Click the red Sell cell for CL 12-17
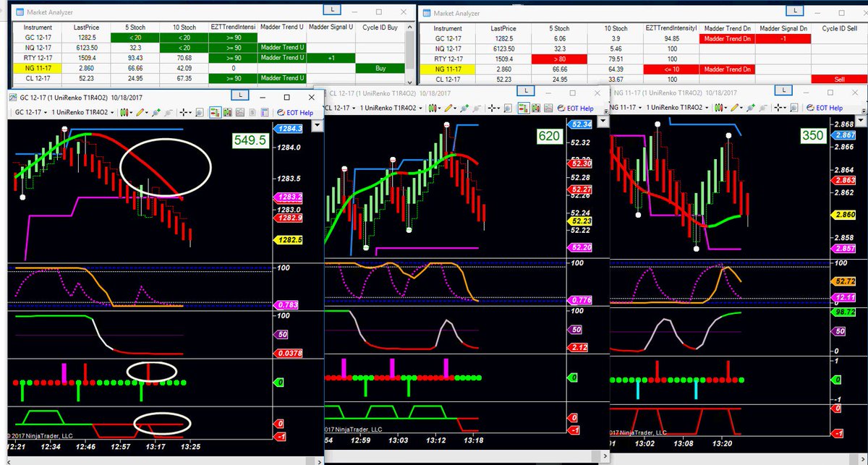The image size is (868, 465). click(838, 79)
